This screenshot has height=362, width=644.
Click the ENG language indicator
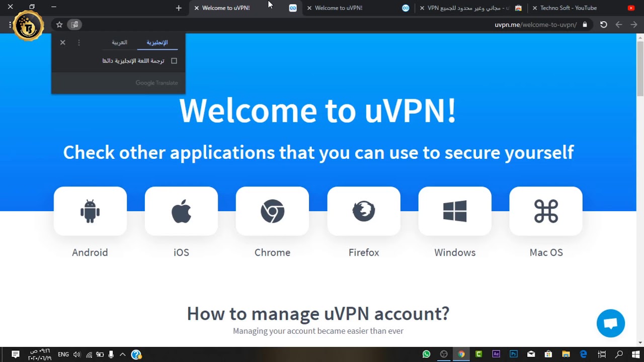coord(63,354)
